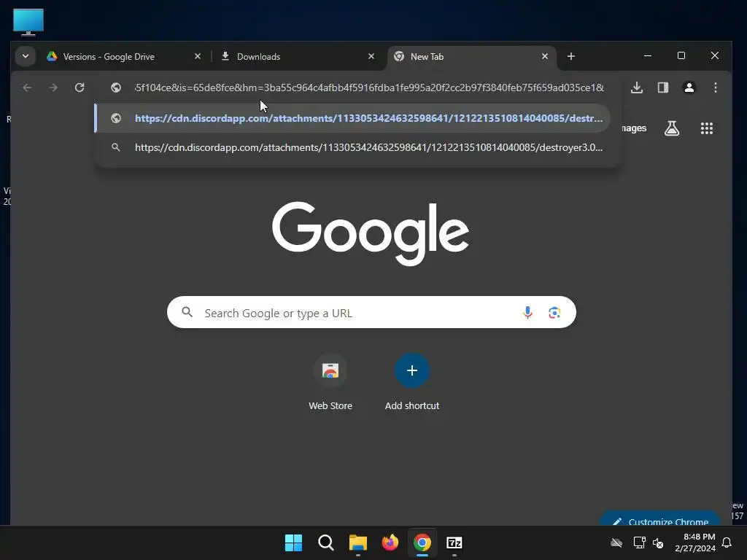Close the New Tab tab

click(545, 57)
